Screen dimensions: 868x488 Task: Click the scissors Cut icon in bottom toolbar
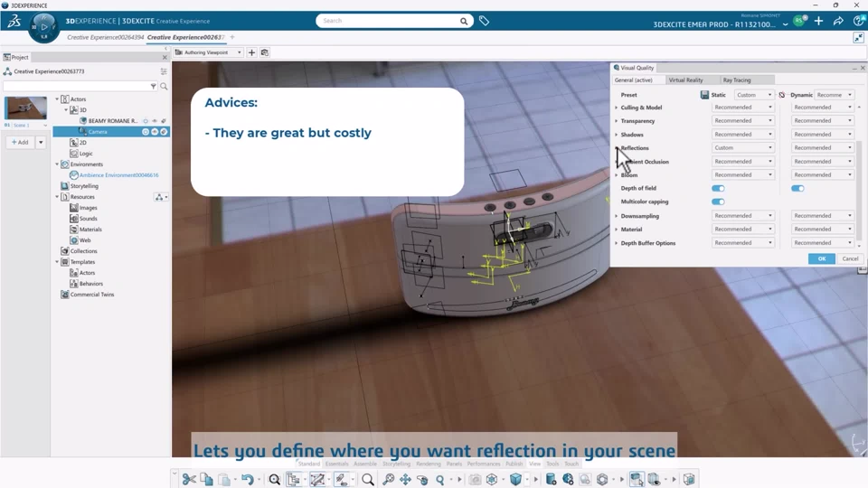[189, 479]
